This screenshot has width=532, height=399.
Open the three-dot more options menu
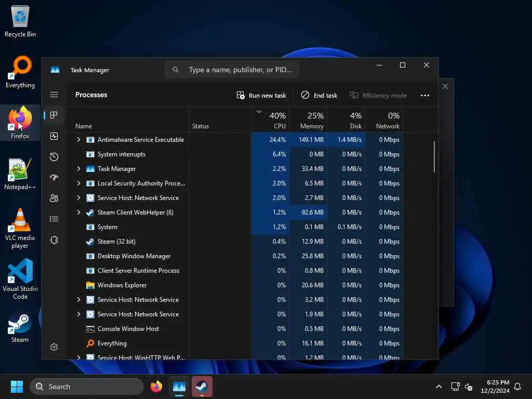point(425,96)
